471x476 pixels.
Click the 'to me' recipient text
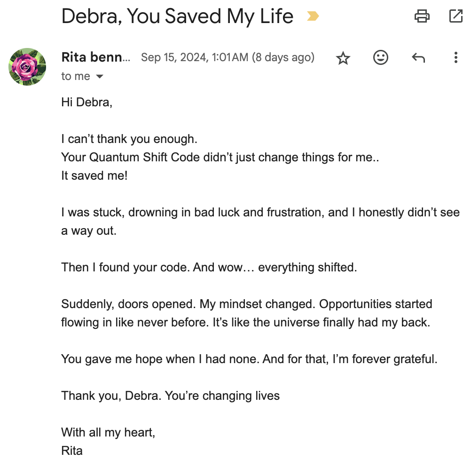76,76
